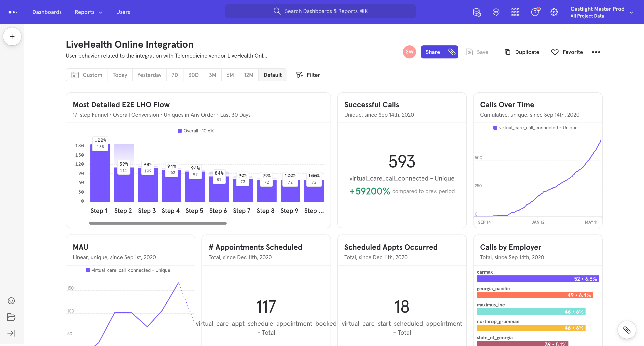The image size is (644, 346).
Task: Go to Dashboards in top navigation
Action: pyautogui.click(x=47, y=12)
